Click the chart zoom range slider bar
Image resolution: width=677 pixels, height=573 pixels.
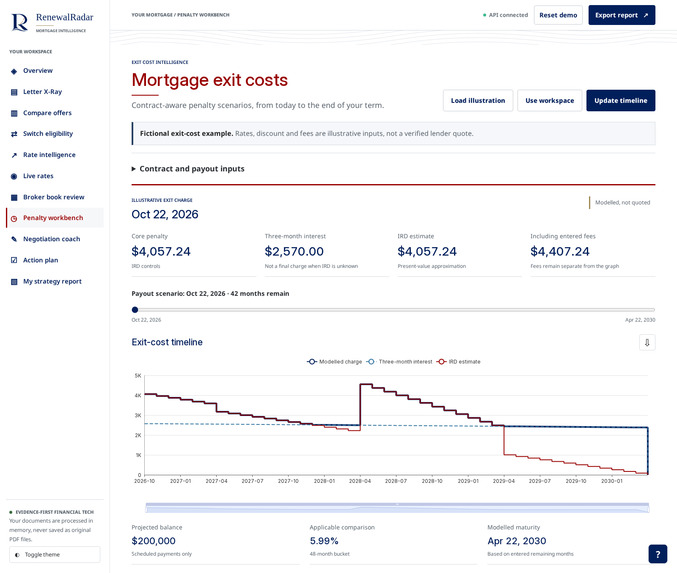pos(397,507)
